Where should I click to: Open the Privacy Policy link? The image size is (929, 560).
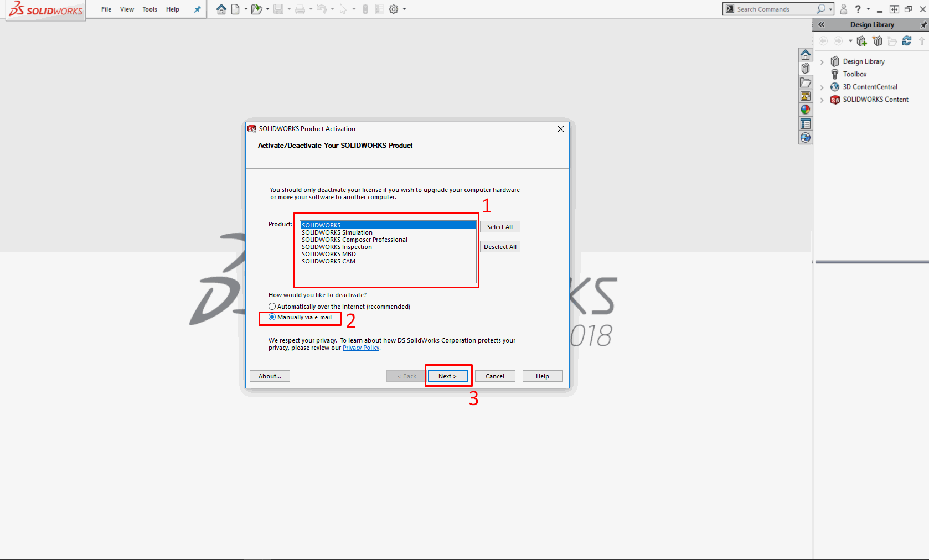click(361, 348)
